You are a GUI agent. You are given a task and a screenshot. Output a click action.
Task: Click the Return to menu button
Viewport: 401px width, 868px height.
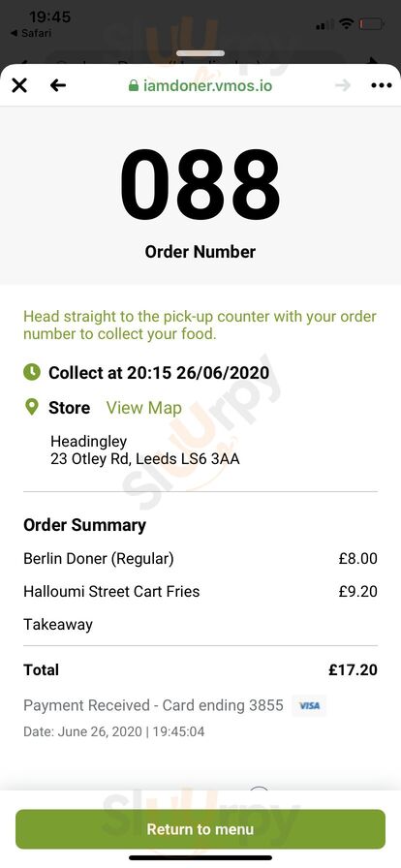coord(200,828)
